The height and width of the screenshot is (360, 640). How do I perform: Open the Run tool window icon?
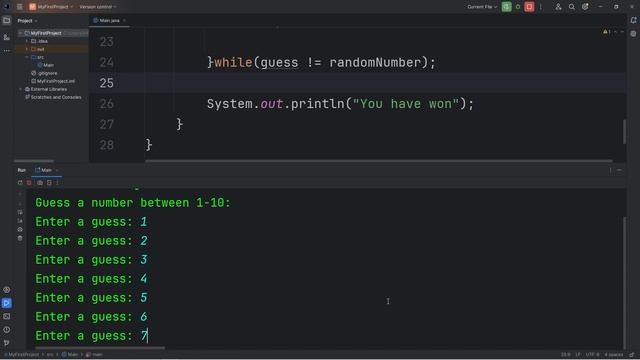point(7,303)
